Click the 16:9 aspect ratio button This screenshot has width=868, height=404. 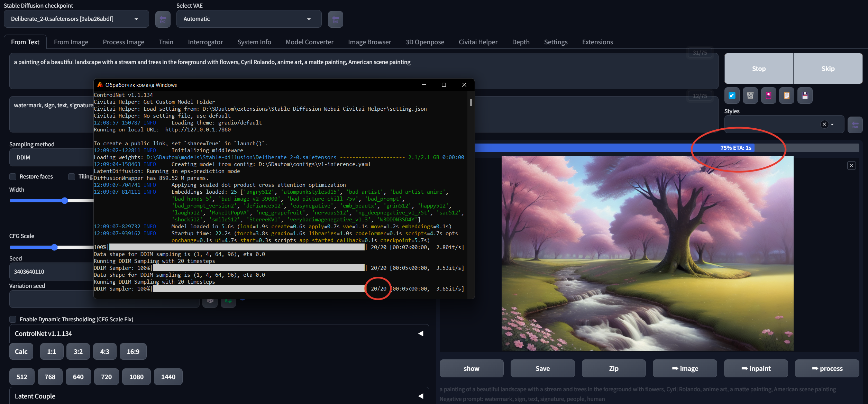tap(133, 352)
